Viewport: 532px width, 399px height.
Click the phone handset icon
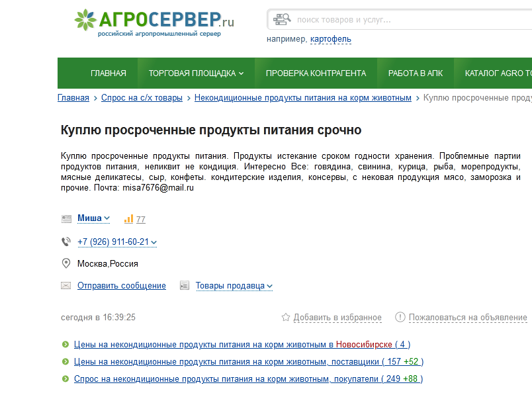[x=66, y=242]
